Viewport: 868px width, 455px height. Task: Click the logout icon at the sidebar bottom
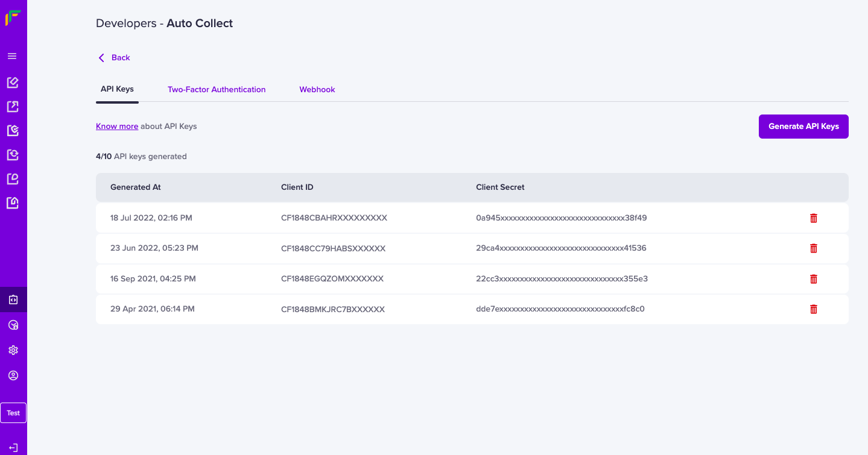point(13,448)
